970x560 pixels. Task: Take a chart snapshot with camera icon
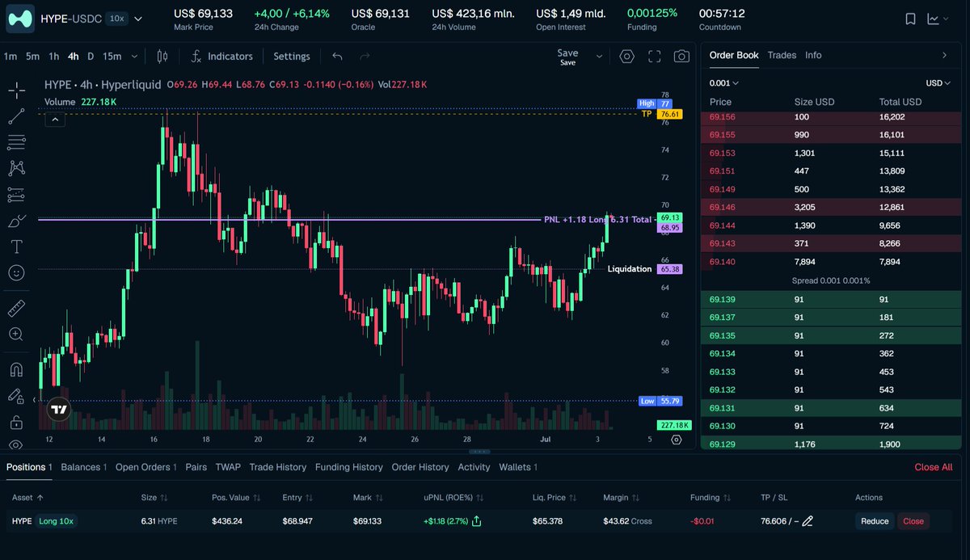(681, 57)
